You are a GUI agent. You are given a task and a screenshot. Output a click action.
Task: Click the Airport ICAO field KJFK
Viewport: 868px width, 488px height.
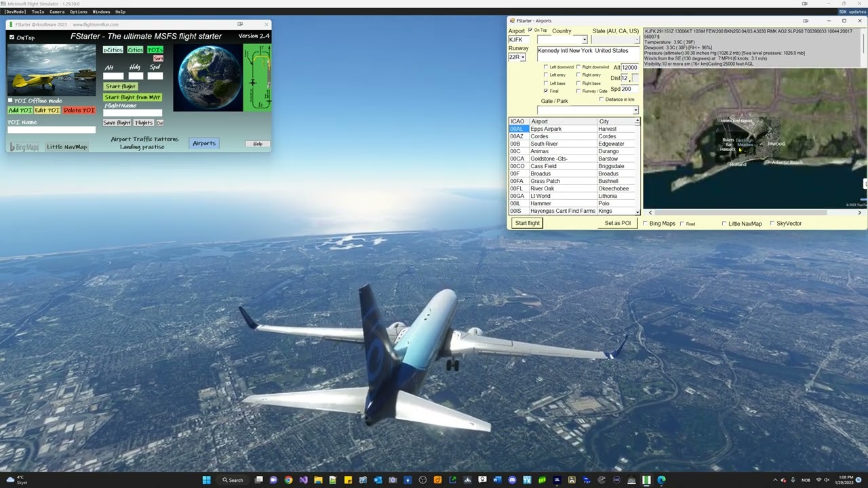[519, 40]
